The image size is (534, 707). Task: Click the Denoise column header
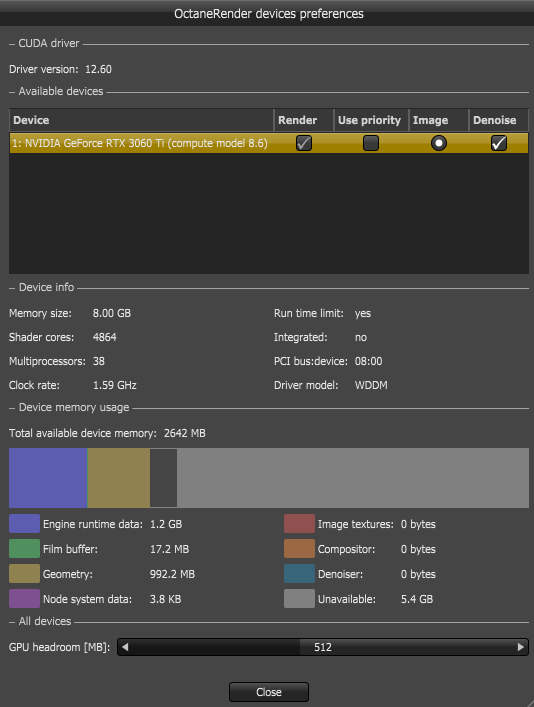pos(498,120)
